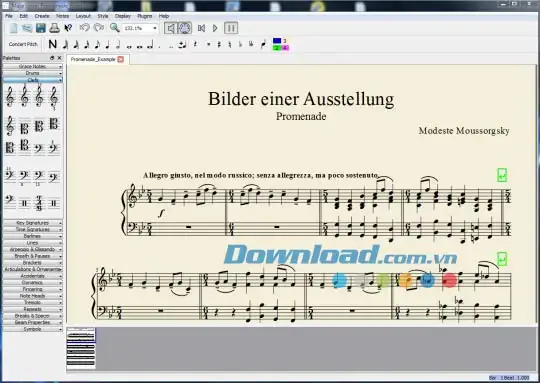Select the 64th note duration
The image size is (540, 383).
click(x=65, y=44)
